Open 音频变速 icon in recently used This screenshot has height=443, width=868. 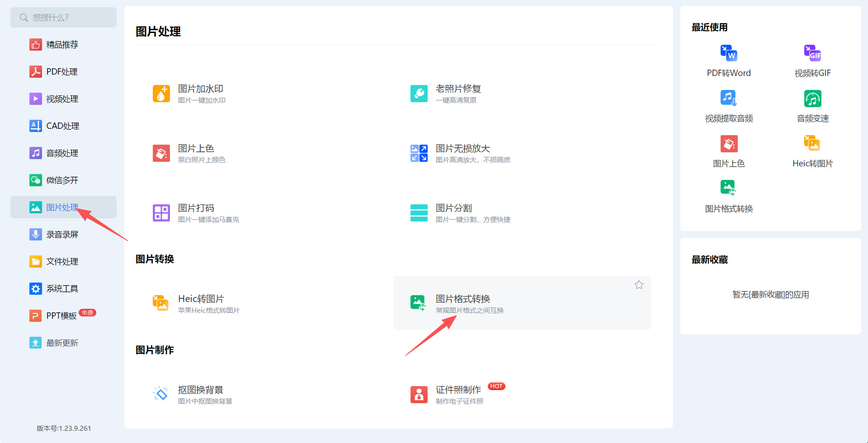point(812,98)
